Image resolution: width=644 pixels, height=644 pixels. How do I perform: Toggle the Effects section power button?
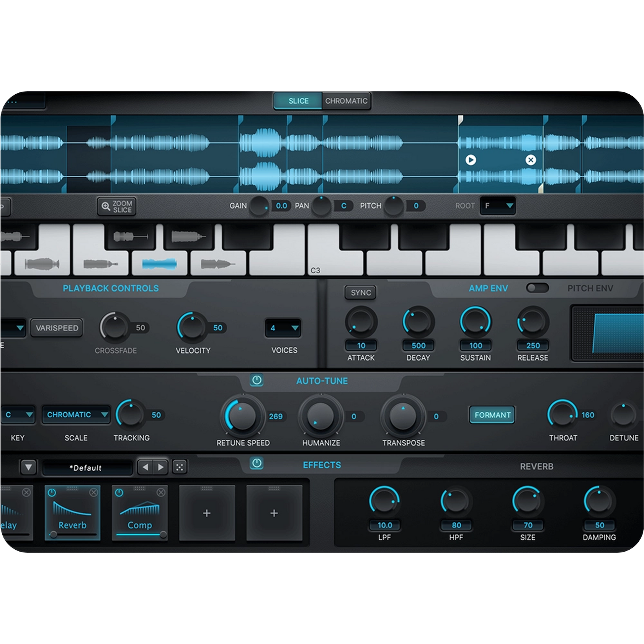(x=256, y=463)
